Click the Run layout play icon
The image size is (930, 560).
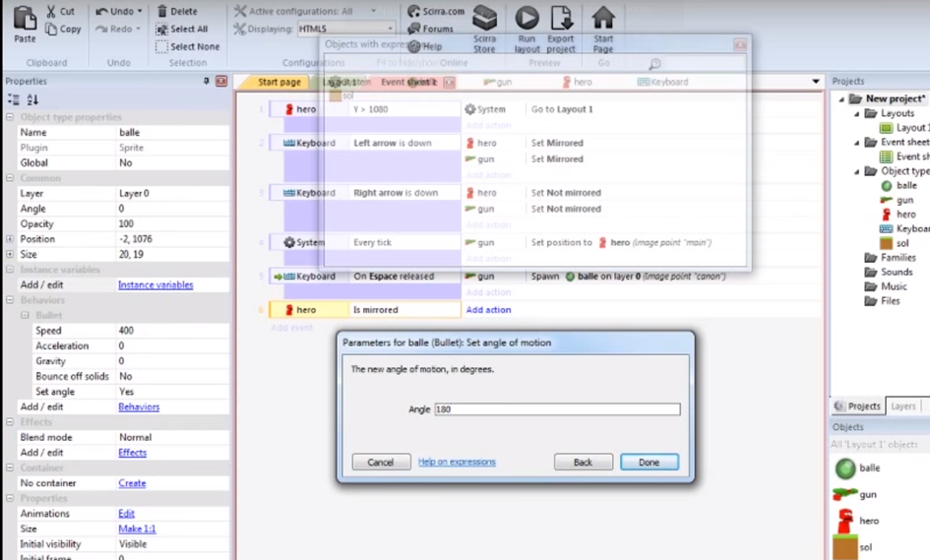527,18
